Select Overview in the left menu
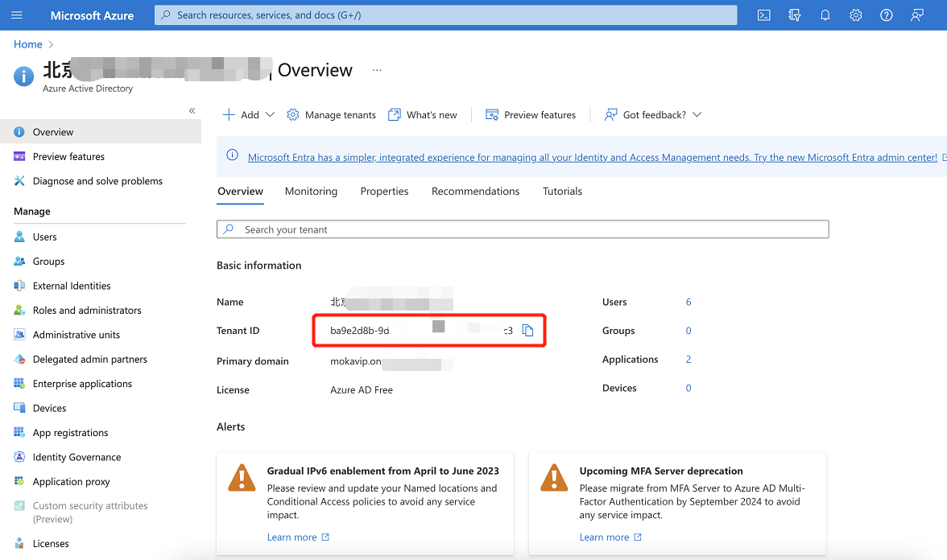 100,132
